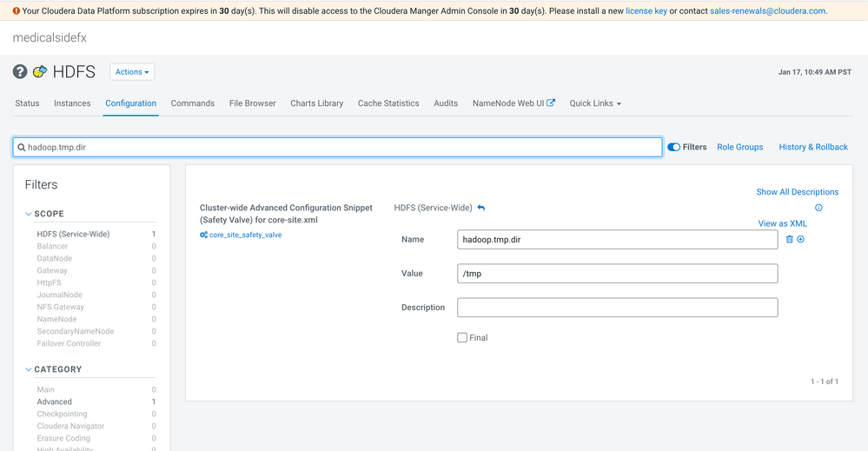
Task: Click the search magnifier icon
Action: coord(21,147)
